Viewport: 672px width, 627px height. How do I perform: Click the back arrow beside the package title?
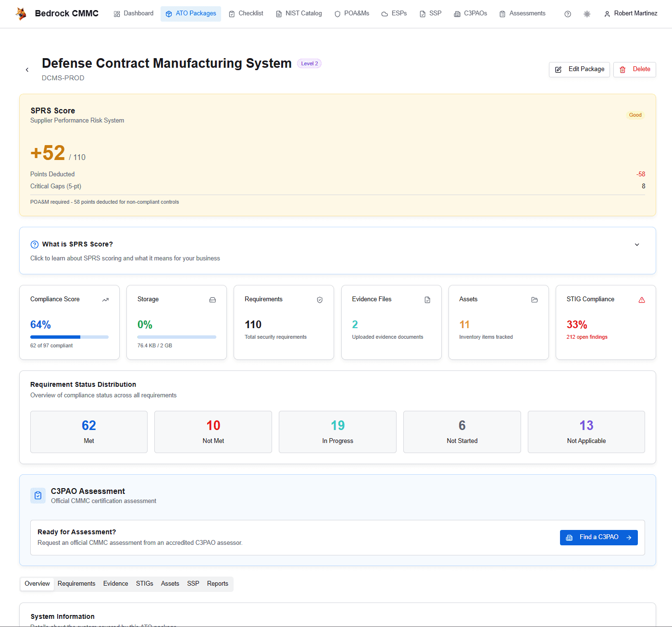[27, 69]
